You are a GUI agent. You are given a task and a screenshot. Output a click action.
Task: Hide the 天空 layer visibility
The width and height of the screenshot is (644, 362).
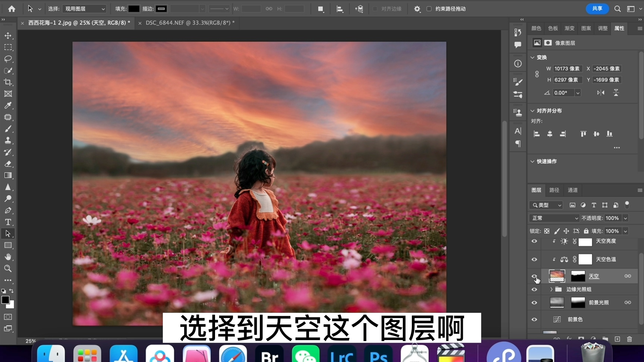pos(534,276)
